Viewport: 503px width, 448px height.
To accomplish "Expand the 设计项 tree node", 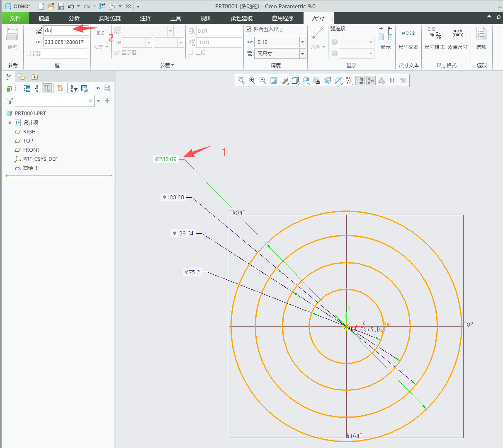I will pos(10,123).
